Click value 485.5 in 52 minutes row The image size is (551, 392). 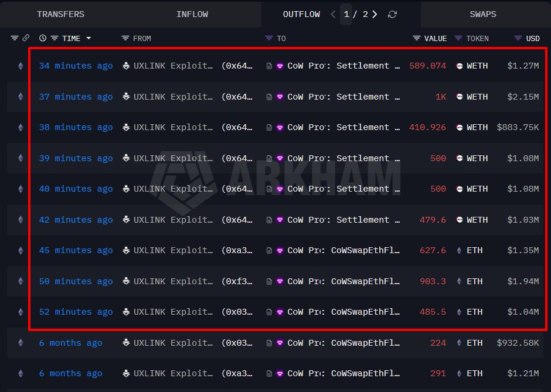433,312
